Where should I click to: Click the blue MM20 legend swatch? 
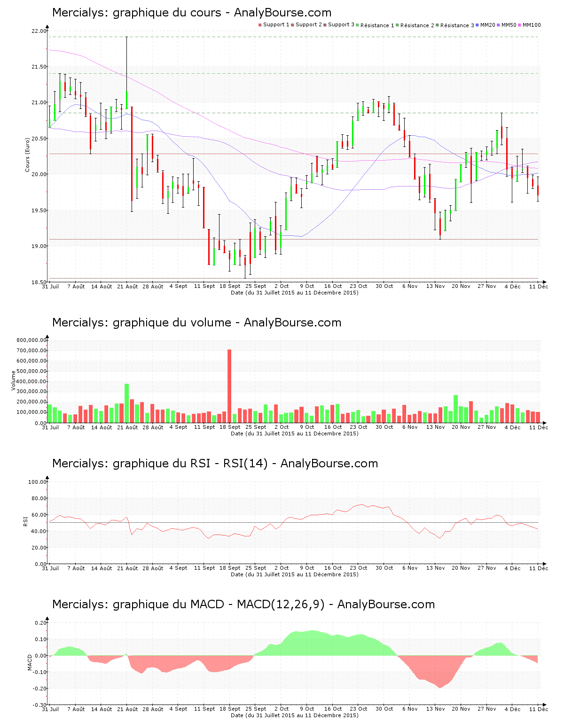click(x=478, y=25)
